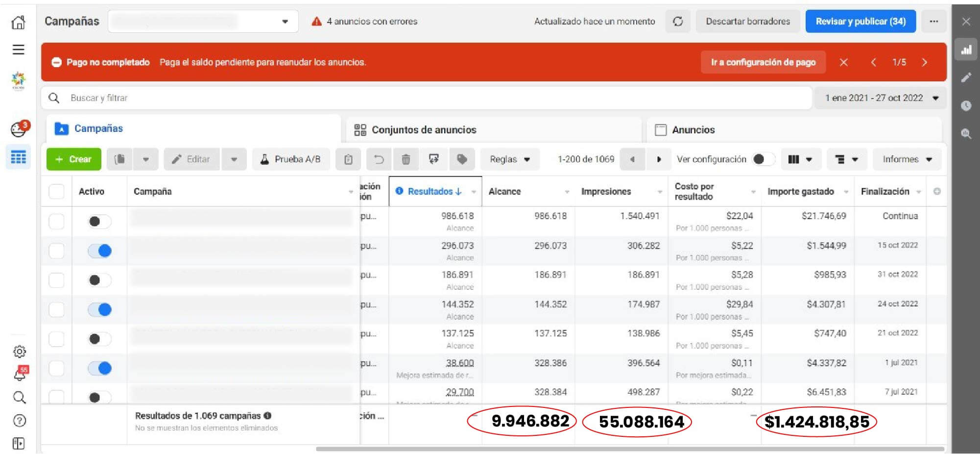Click the undo arrow icon
980x454 pixels.
point(379,159)
